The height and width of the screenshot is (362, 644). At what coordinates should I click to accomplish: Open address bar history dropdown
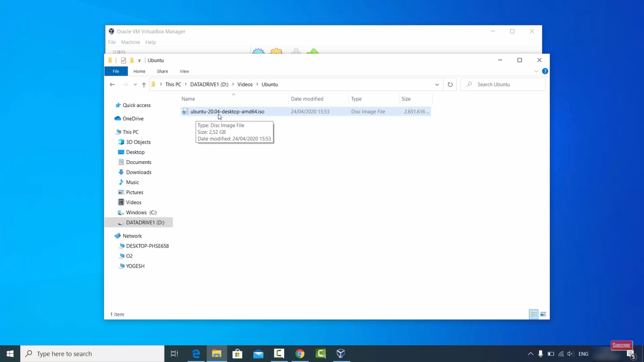(437, 84)
